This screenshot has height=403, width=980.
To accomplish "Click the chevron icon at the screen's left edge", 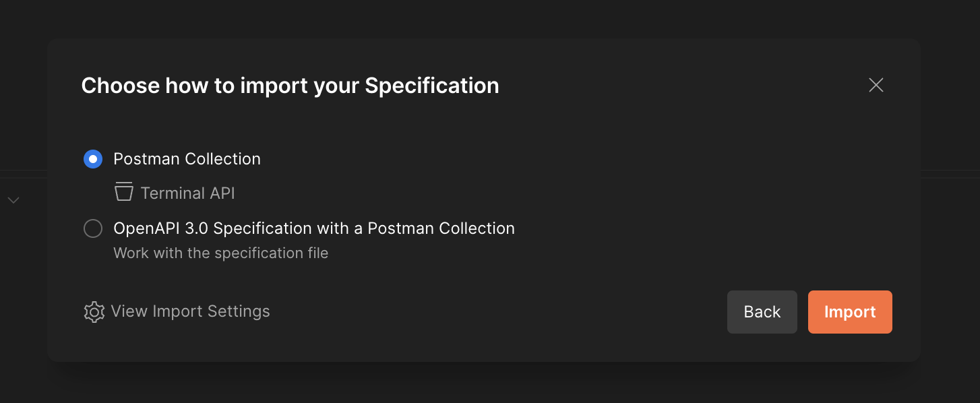I will (13, 199).
